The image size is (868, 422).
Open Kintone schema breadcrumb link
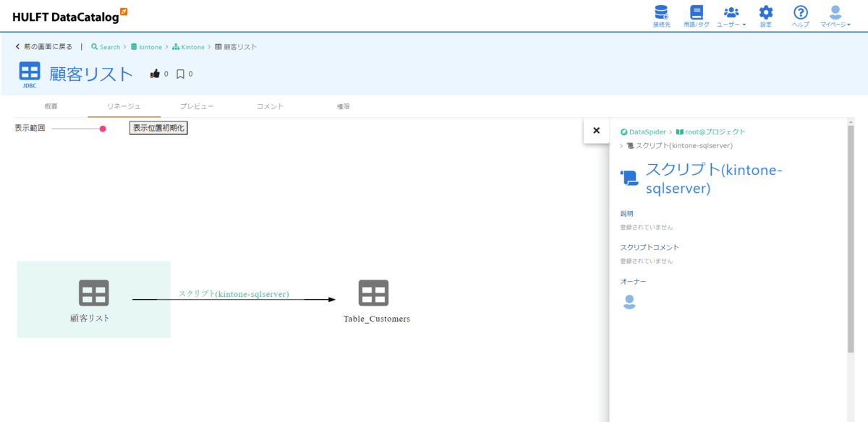188,47
